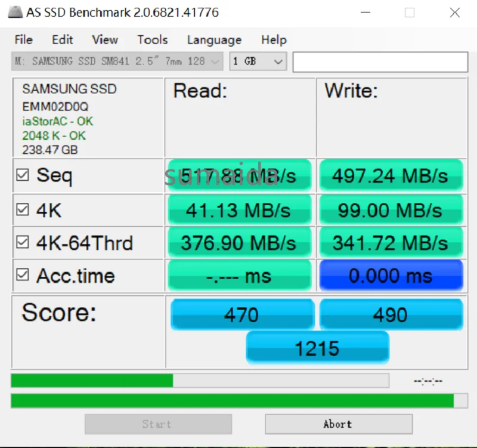Viewport: 477px width, 448px height.
Task: Expand the SAMSUNG SSD SM841 drive dropdown
Action: [117, 61]
